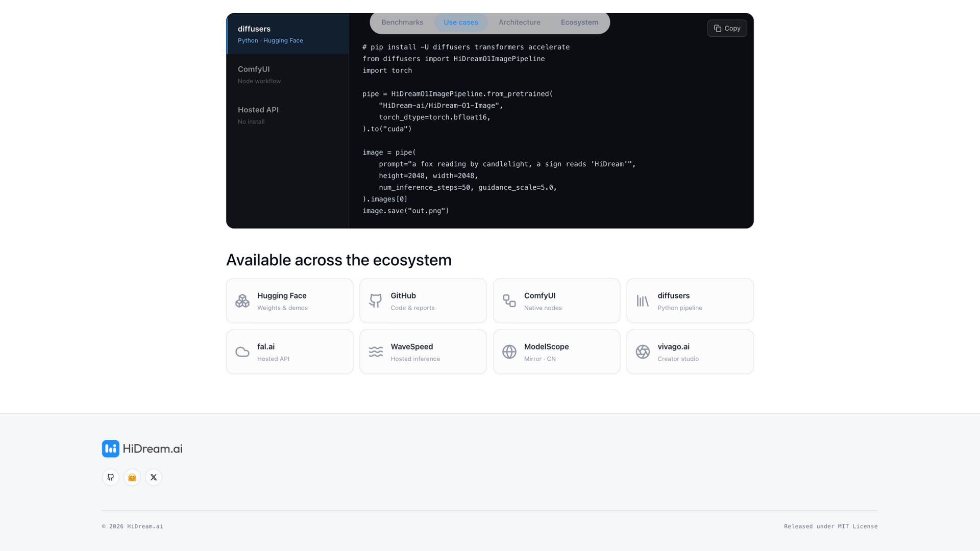Copy the code snippet

[727, 28]
